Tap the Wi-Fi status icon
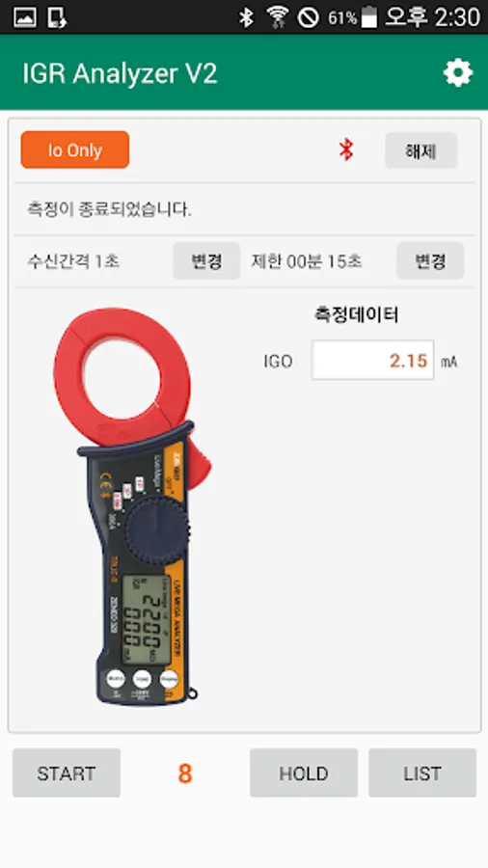Image resolution: width=488 pixels, height=868 pixels. click(x=277, y=17)
